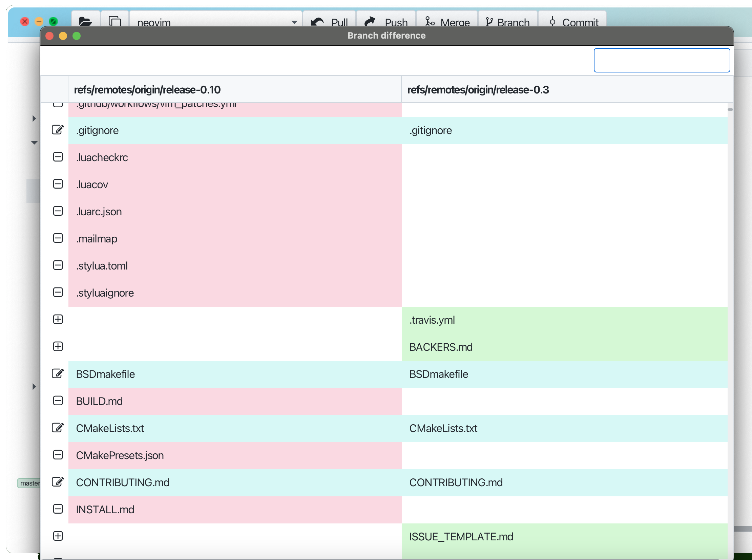Viewport: 752px width, 560px height.
Task: Click the minus icon beside .luarc.json
Action: [x=58, y=211]
